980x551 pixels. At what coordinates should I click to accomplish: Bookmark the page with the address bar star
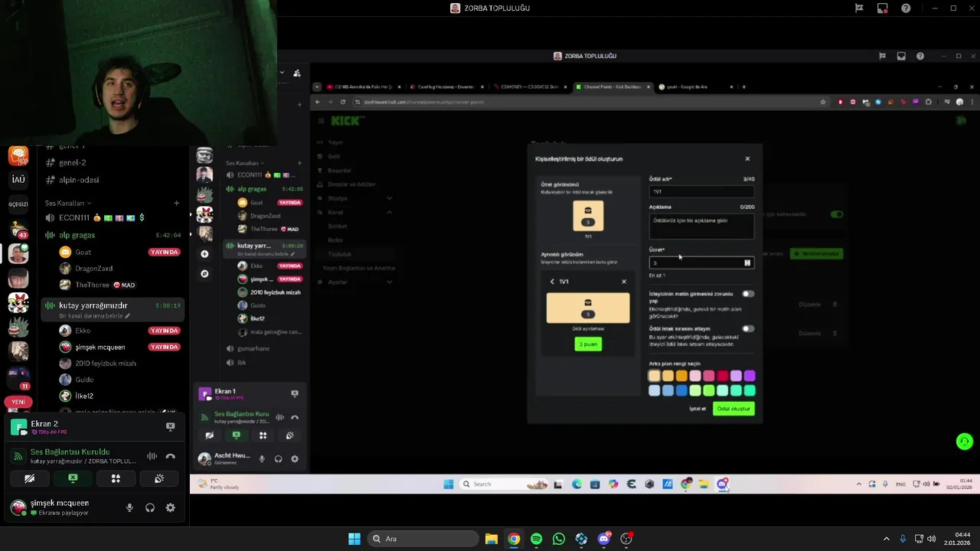(x=823, y=102)
